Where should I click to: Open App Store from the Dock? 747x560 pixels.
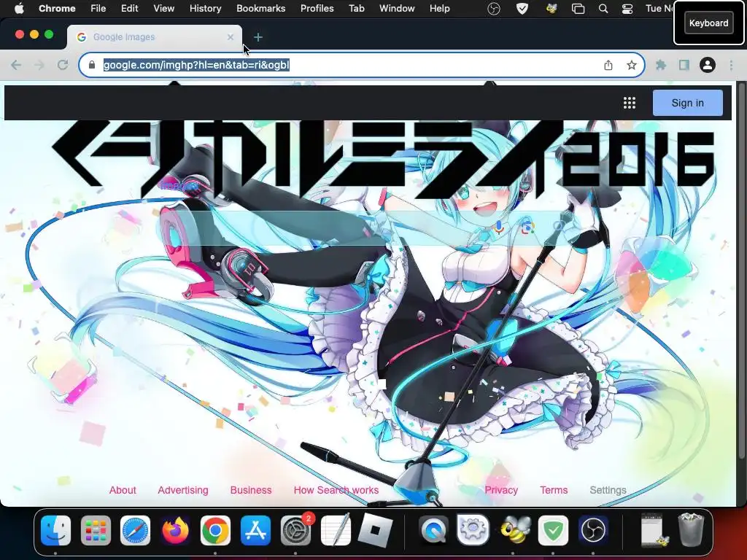pyautogui.click(x=255, y=530)
